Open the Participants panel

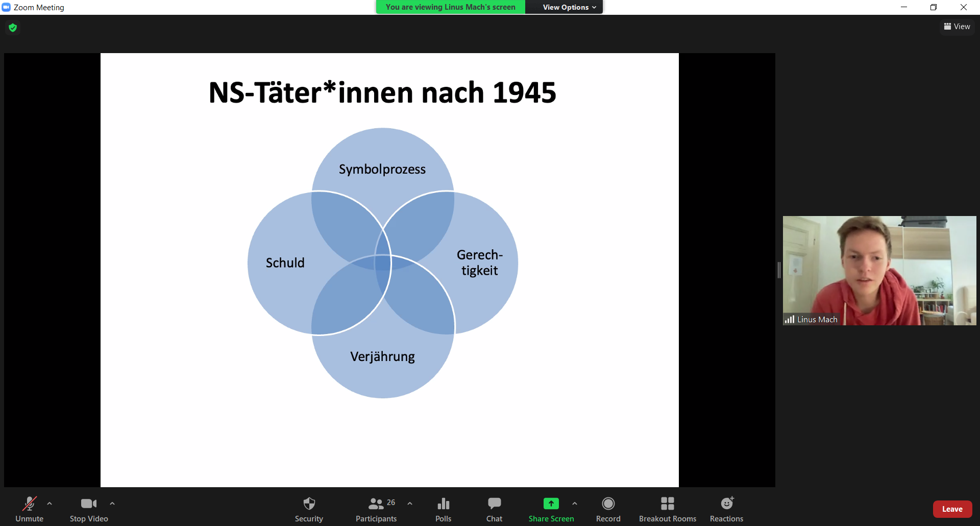tap(376, 509)
